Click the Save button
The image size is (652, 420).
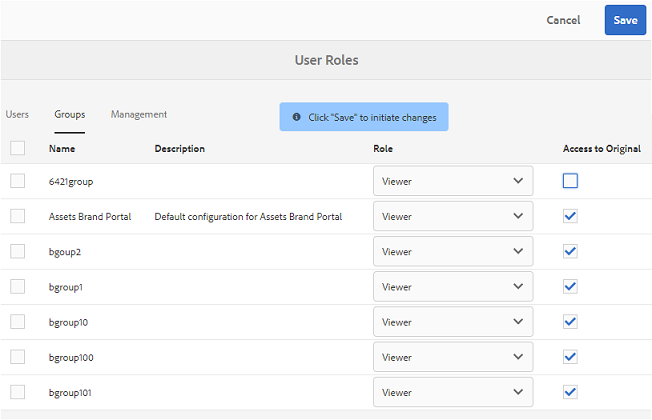pos(625,20)
